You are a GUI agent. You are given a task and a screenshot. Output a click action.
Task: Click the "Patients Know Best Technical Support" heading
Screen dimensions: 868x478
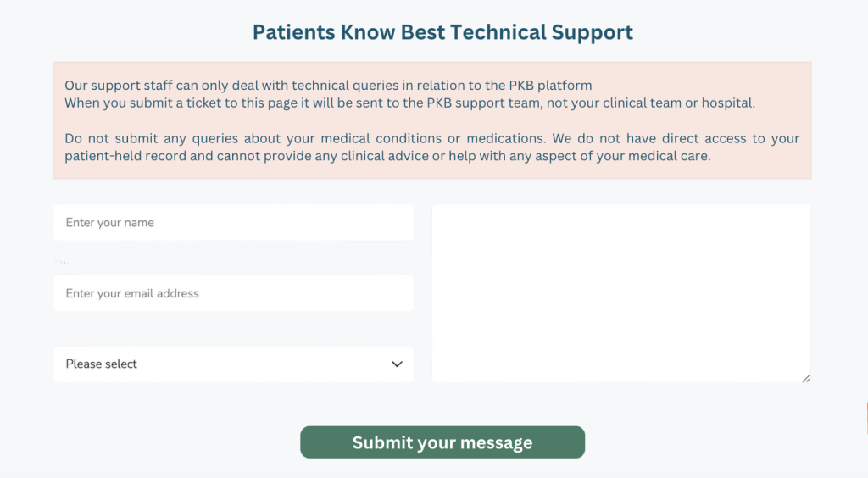point(442,33)
